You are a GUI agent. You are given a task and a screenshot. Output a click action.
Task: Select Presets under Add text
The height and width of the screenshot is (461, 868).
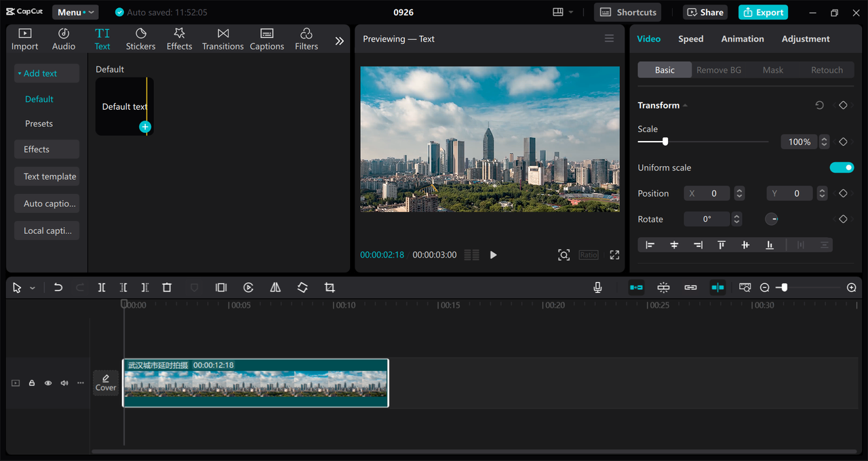pos(39,123)
